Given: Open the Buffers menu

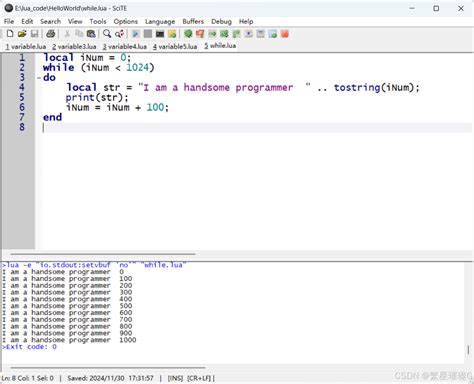Looking at the screenshot, I should [x=193, y=21].
